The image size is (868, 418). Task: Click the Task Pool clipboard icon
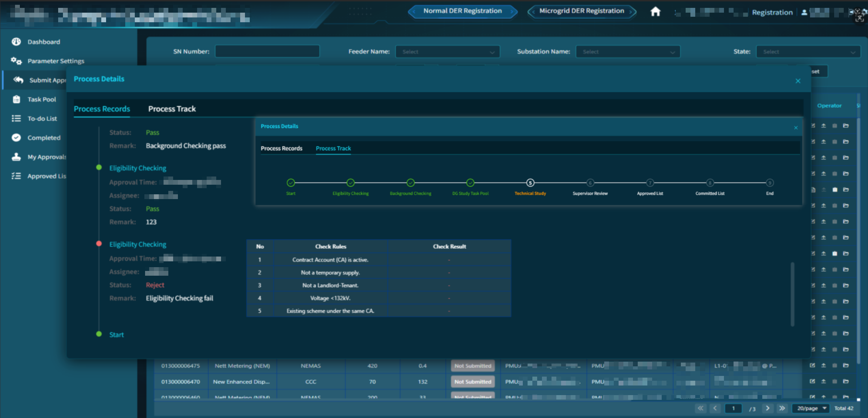pyautogui.click(x=16, y=99)
